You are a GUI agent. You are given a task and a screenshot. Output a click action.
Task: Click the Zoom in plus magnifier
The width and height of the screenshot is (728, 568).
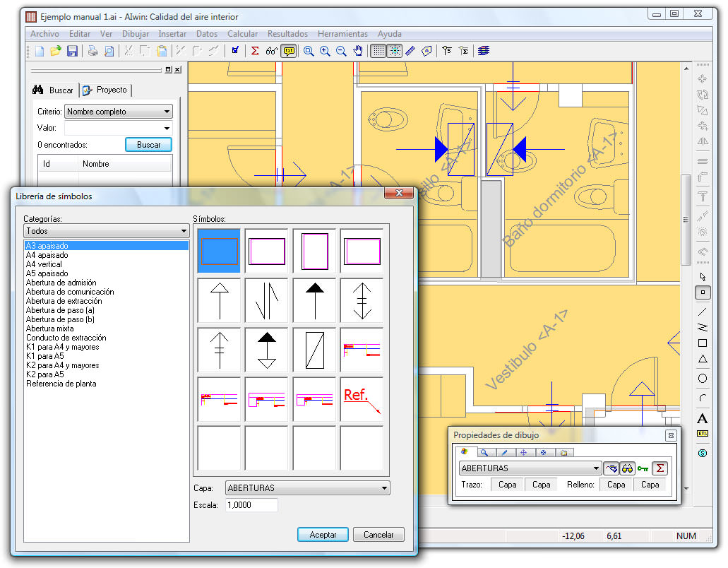[x=325, y=51]
